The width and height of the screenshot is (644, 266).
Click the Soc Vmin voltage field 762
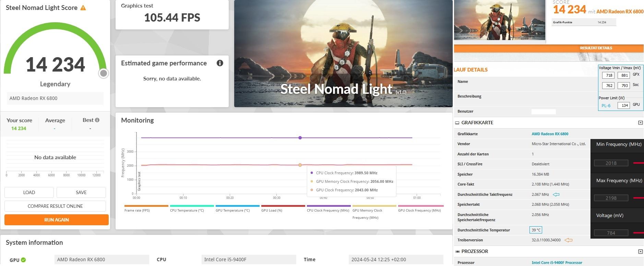point(608,86)
